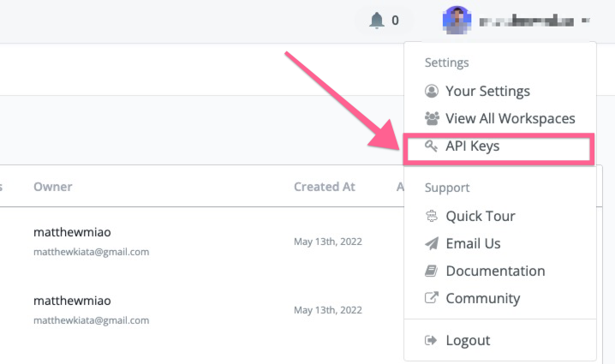The image size is (615, 364).
Task: Click the Quick Tour icon
Action: (x=432, y=216)
